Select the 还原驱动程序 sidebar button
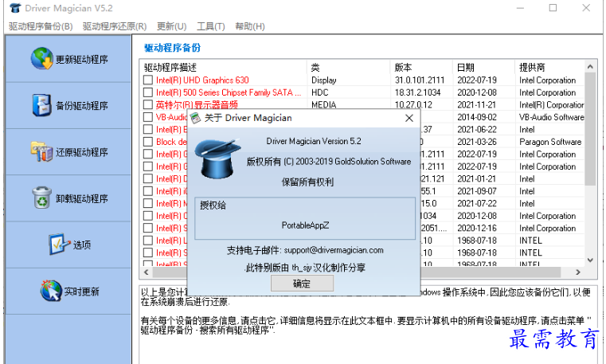 pyautogui.click(x=68, y=151)
